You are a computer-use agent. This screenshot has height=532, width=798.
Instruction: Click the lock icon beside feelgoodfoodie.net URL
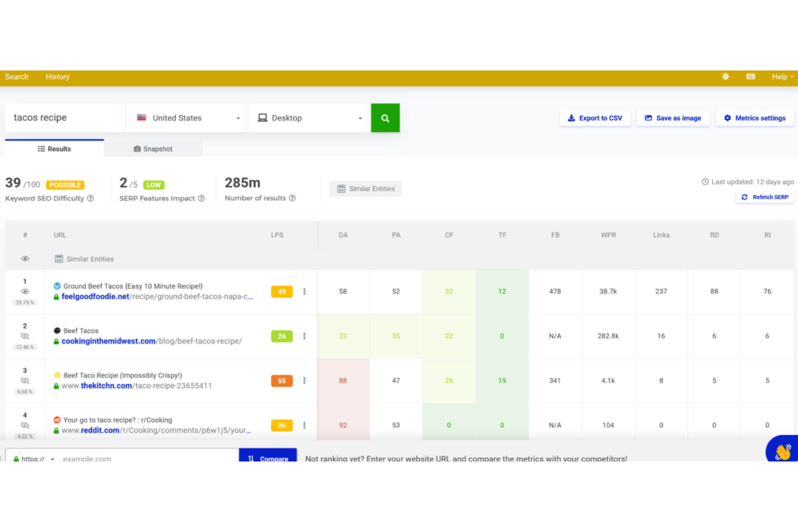coord(56,296)
